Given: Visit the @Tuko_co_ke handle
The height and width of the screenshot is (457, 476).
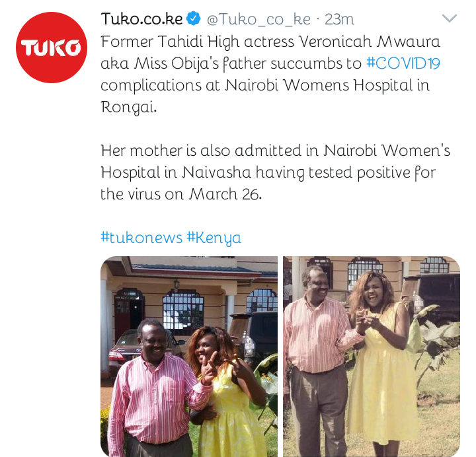Looking at the screenshot, I should (258, 19).
